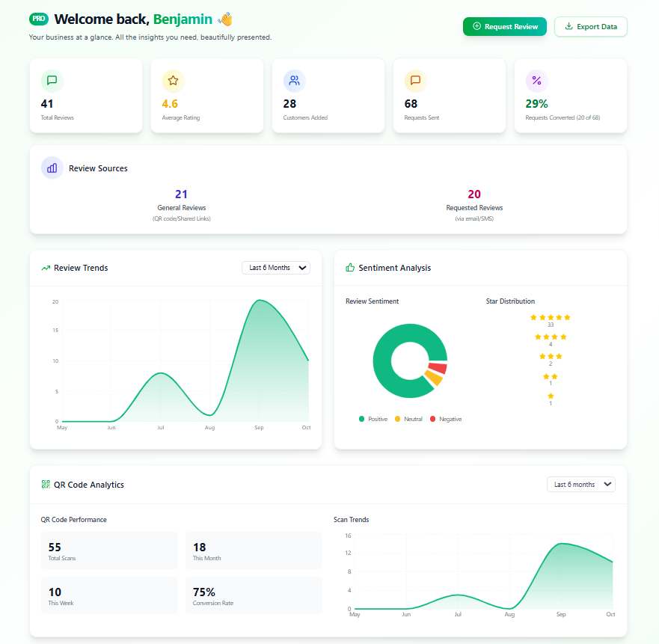Click the Export Data button
The height and width of the screenshot is (644, 659).
coord(590,26)
